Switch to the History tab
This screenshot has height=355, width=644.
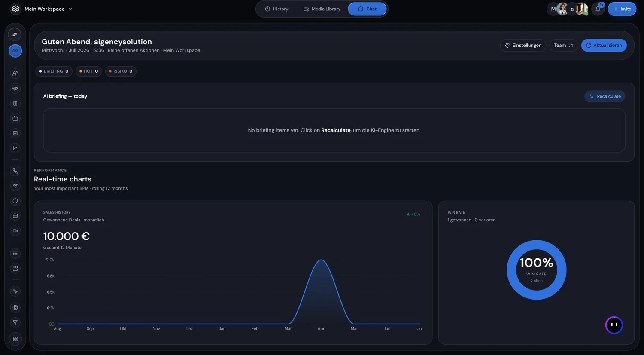pos(276,9)
